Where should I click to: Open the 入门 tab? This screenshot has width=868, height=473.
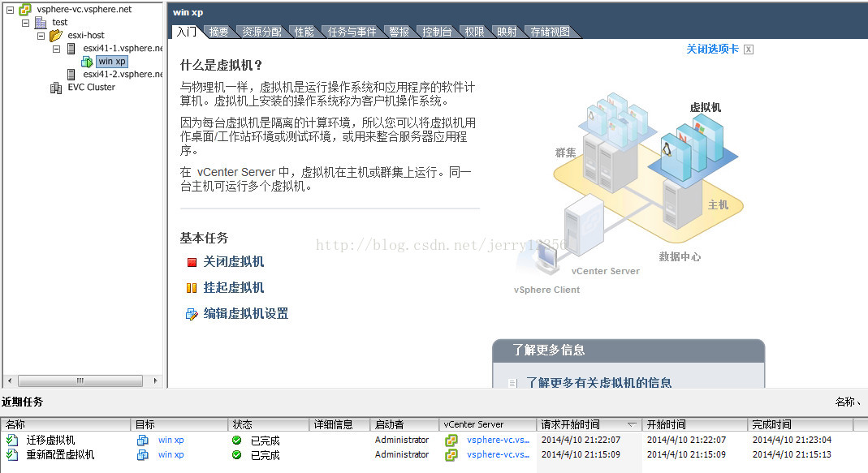point(187,32)
